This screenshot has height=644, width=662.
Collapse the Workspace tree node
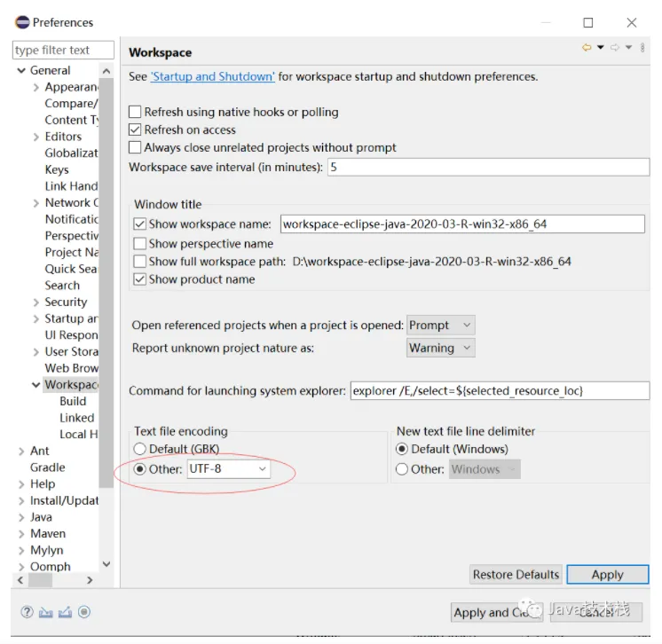pos(36,385)
